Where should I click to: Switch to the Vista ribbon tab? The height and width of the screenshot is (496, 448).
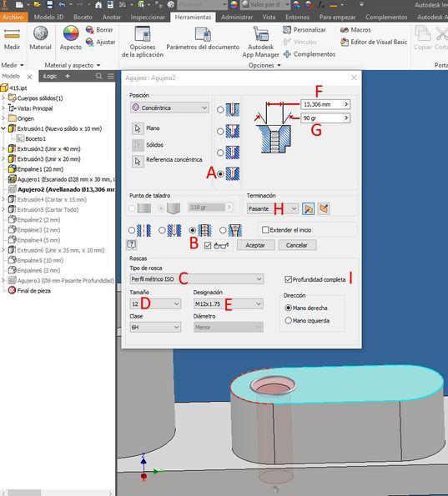(269, 17)
